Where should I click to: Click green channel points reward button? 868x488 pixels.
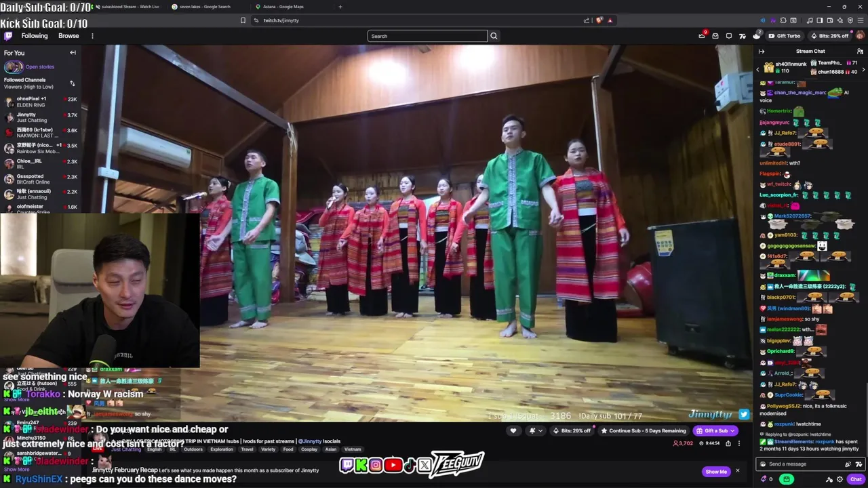(787, 479)
